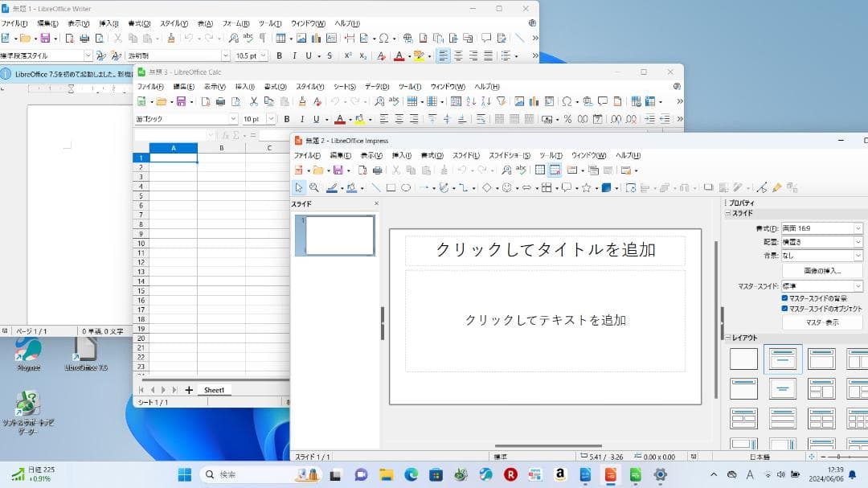
Task: Switch to the Sheet1 tab in Calc
Action: point(215,390)
